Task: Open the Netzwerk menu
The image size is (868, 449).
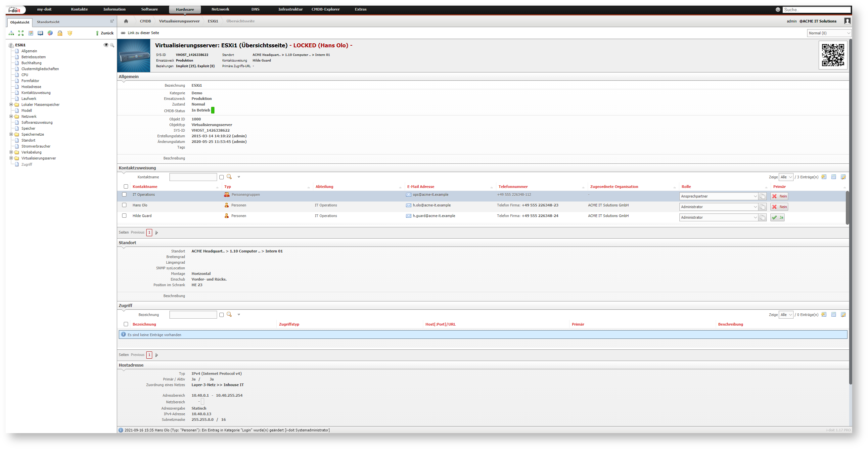Action: coord(220,10)
